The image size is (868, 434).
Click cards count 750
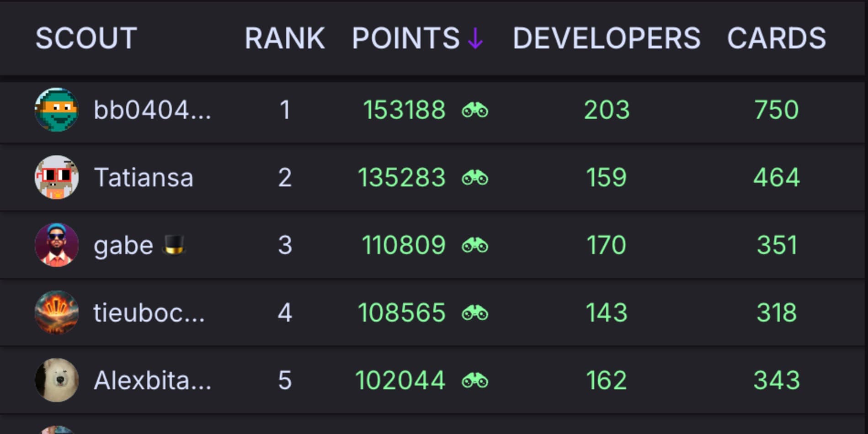pos(777,110)
